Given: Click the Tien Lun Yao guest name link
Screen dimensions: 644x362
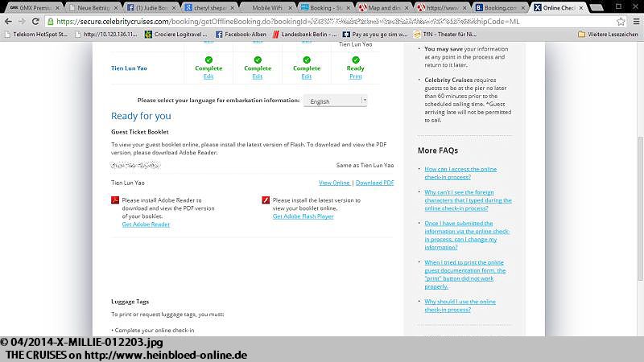Looking at the screenshot, I should pyautogui.click(x=129, y=68).
